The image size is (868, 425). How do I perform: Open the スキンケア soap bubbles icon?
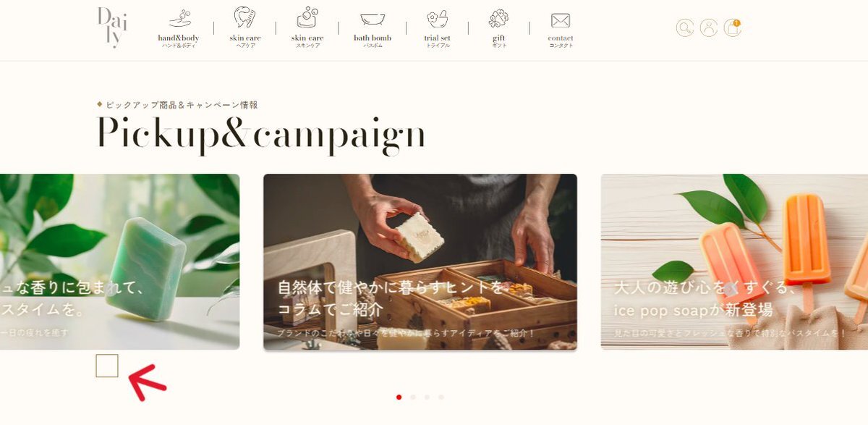coord(307,17)
